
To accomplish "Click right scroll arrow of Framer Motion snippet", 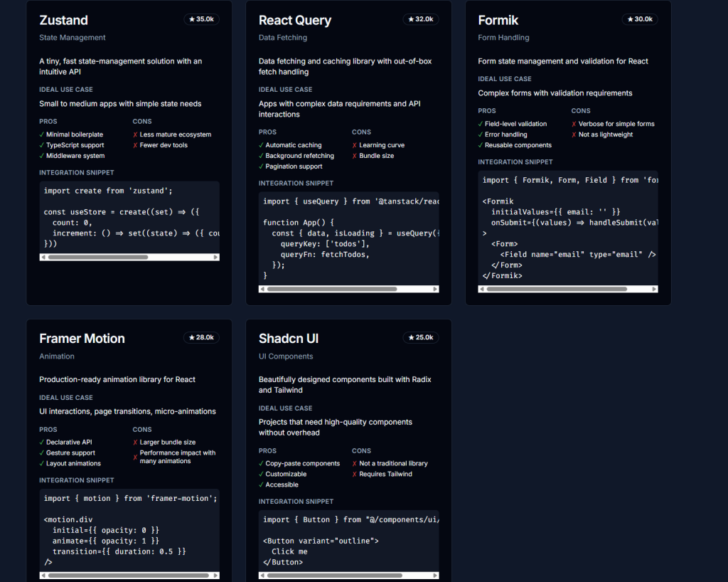I will 215,576.
